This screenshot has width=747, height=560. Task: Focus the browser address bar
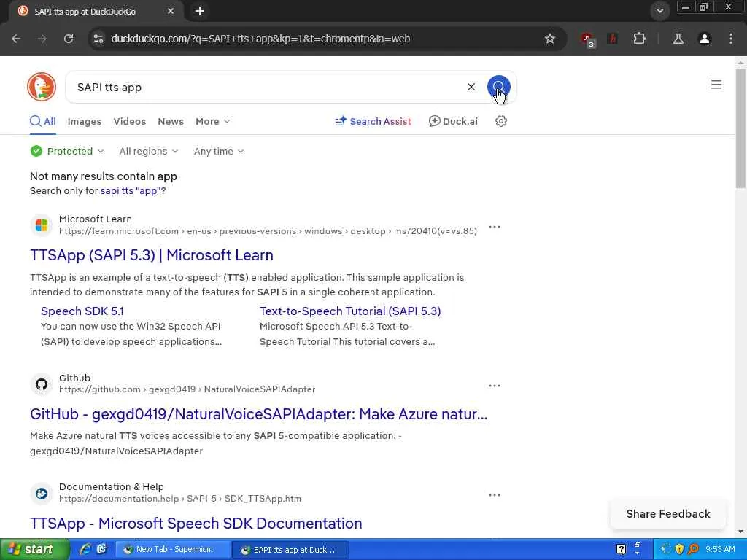[320, 39]
